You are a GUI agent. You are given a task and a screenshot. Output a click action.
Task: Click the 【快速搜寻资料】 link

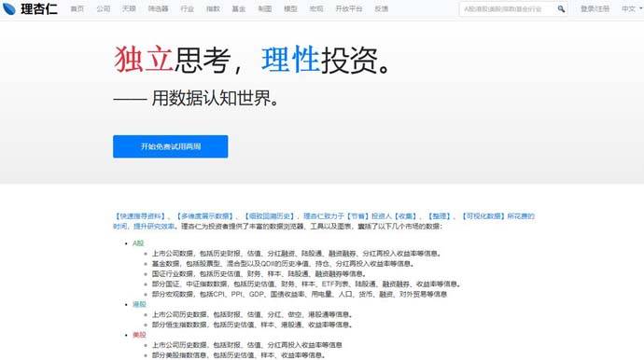pyautogui.click(x=140, y=216)
